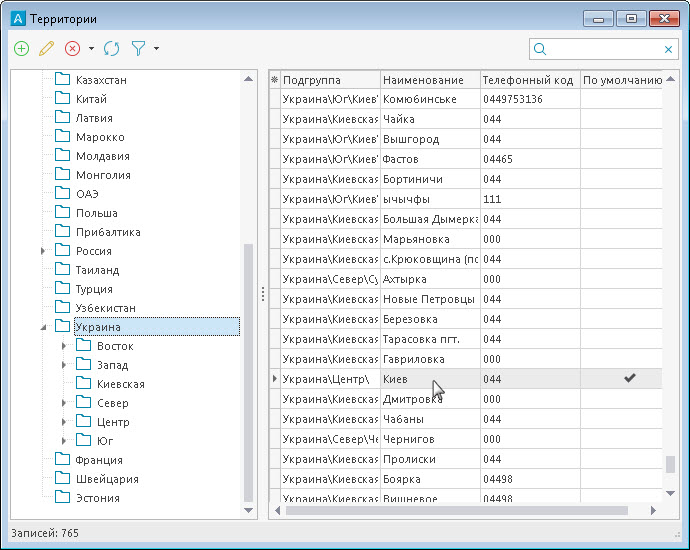
Task: Click the filter funnel icon
Action: [138, 48]
